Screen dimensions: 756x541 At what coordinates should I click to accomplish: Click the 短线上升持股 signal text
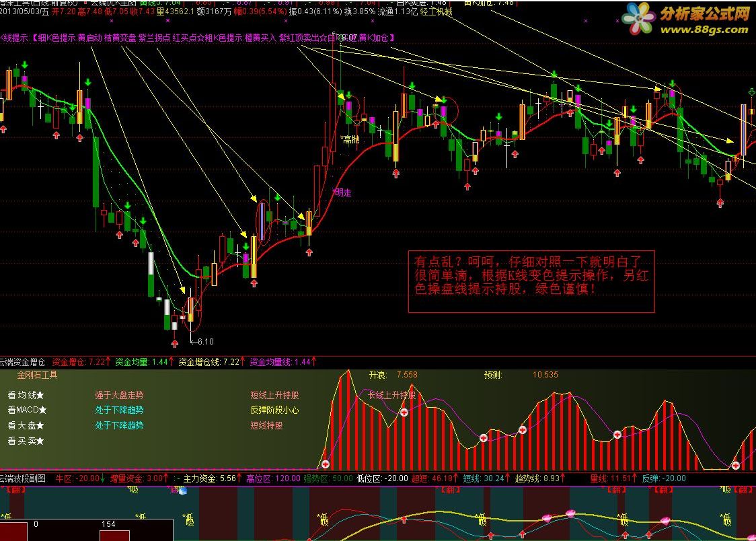[x=275, y=396]
